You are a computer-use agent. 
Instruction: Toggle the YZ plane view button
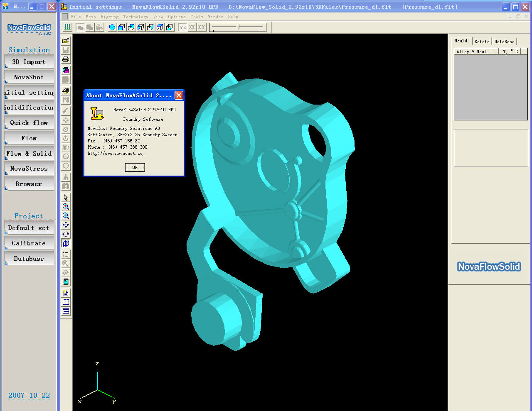click(x=183, y=27)
